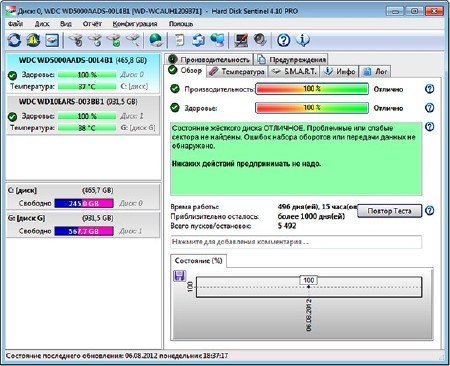This screenshot has height=366, width=450.
Task: Click the blue info toolbar icon
Action: pyautogui.click(x=303, y=40)
